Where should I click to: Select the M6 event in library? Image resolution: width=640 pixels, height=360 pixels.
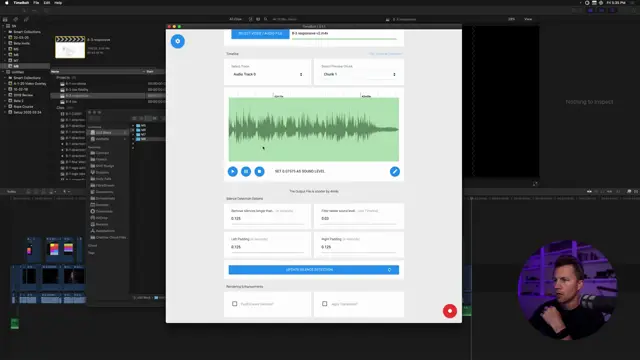click(x=25, y=55)
